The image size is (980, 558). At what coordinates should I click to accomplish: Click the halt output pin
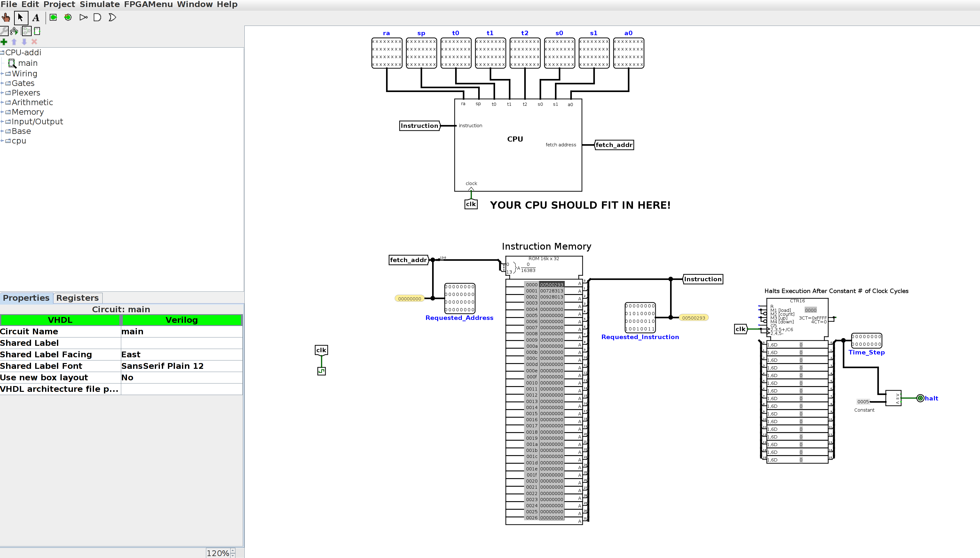tap(920, 398)
